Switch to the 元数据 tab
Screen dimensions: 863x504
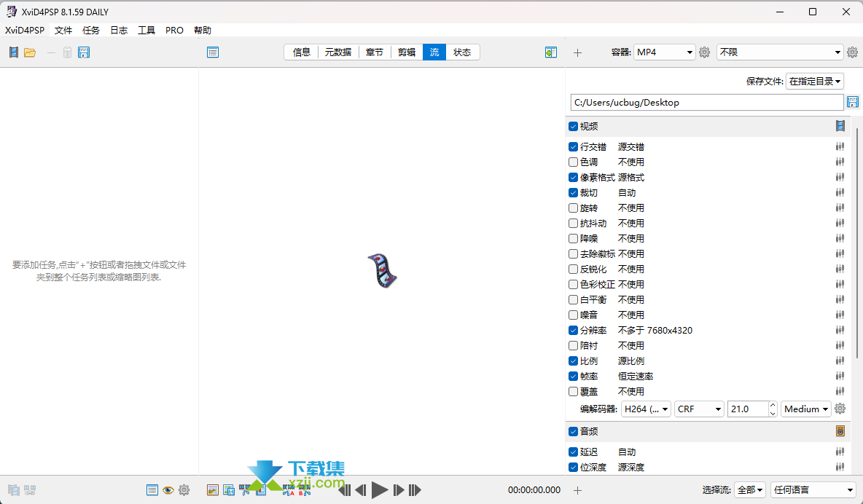coord(338,52)
